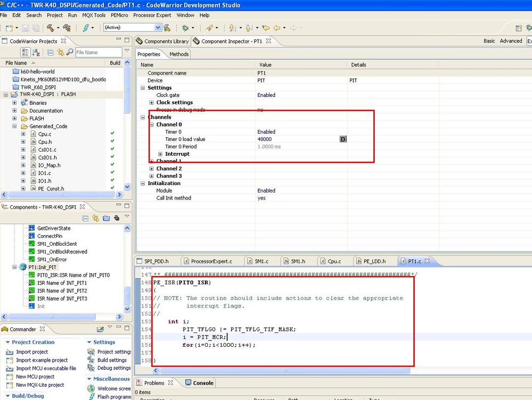Expand the Clock settings node
The width and height of the screenshot is (532, 400).
(x=151, y=102)
